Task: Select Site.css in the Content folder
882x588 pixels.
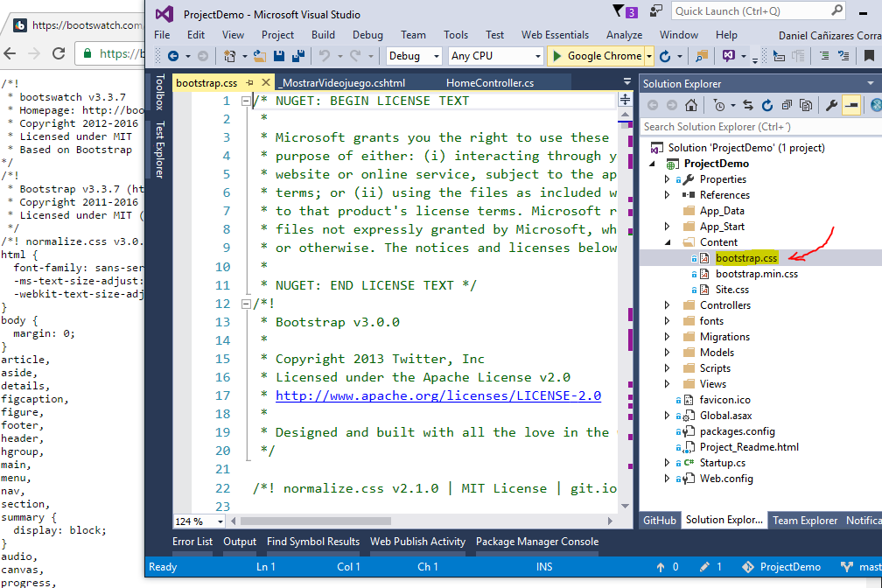Action: pyautogui.click(x=731, y=290)
